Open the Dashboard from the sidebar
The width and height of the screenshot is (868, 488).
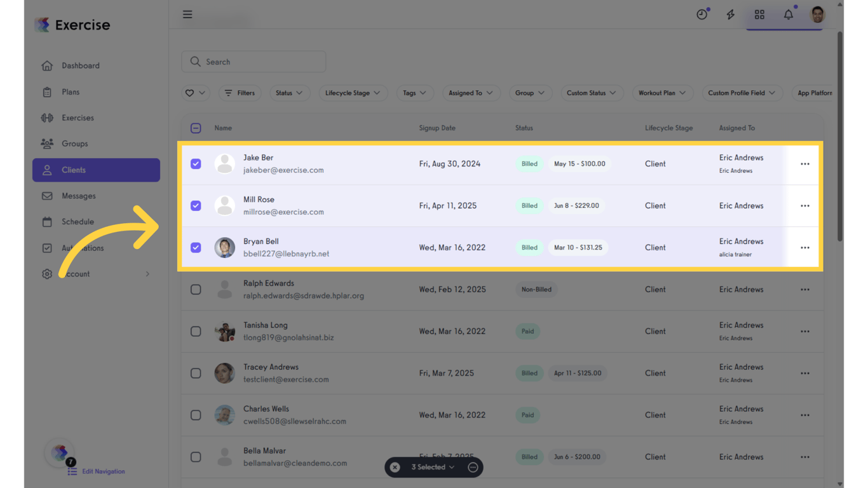pyautogui.click(x=80, y=65)
